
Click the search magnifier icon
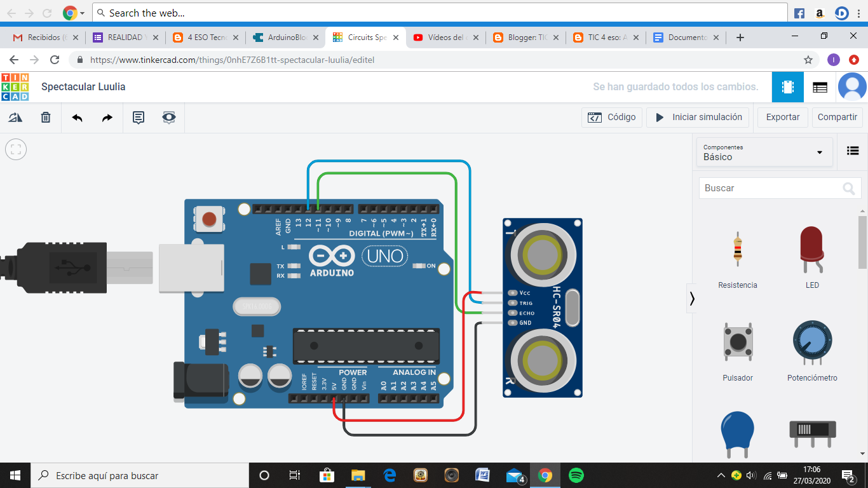[848, 188]
